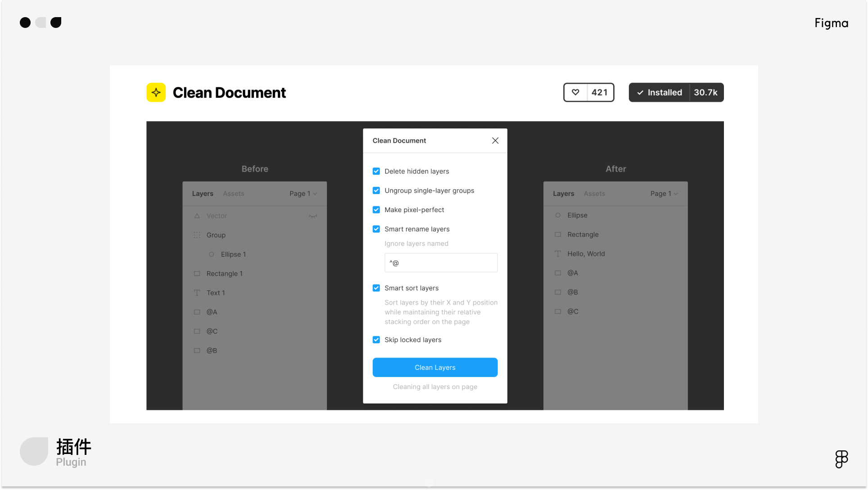
Task: Click the hidden eye icon on the Vector layer
Action: (313, 216)
